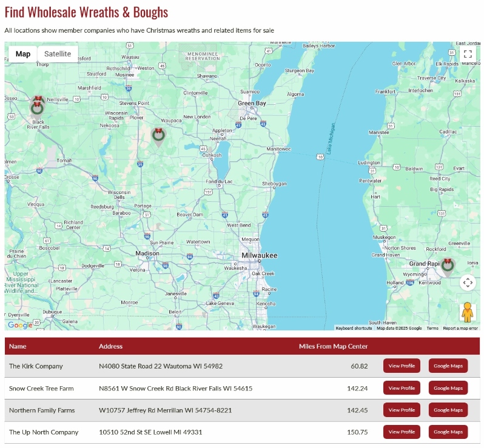Click Report a map error link
This screenshot has width=484, height=448.
coord(460,328)
